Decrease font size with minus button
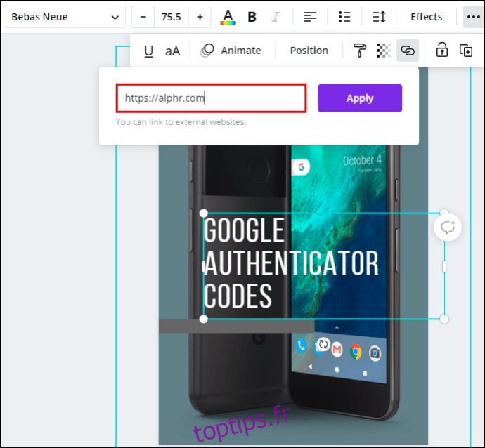Viewport: 485px width, 448px height. tap(143, 17)
